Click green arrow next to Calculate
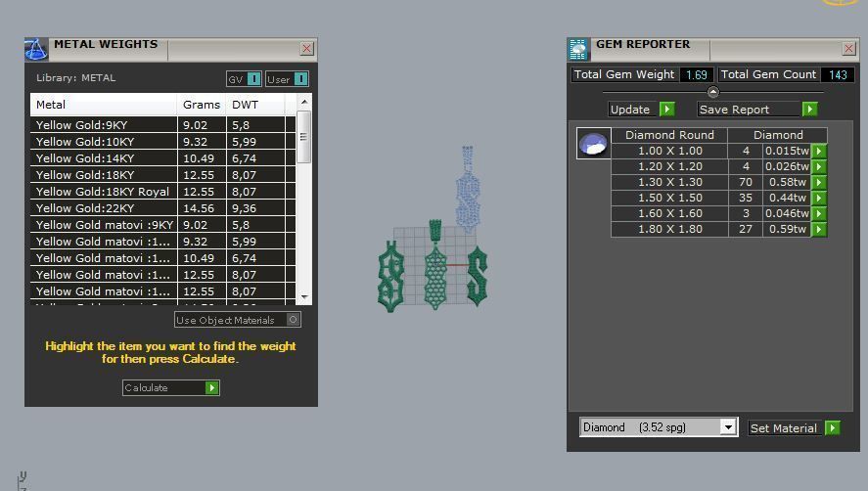Image resolution: width=868 pixels, height=491 pixels. 212,387
